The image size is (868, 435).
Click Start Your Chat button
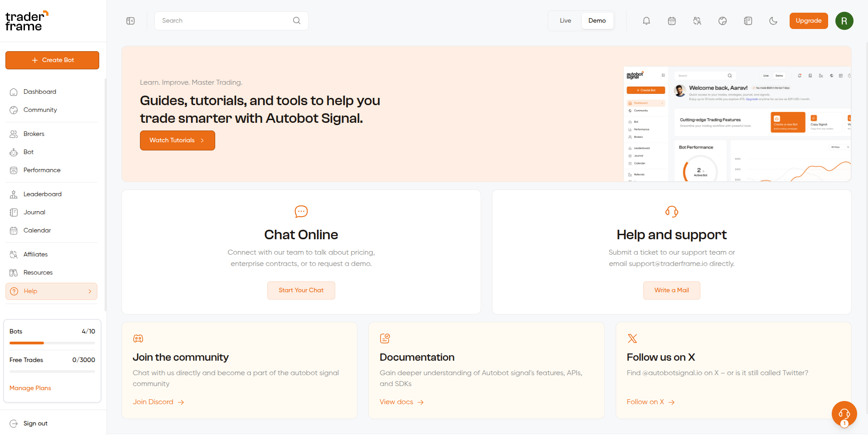point(301,290)
